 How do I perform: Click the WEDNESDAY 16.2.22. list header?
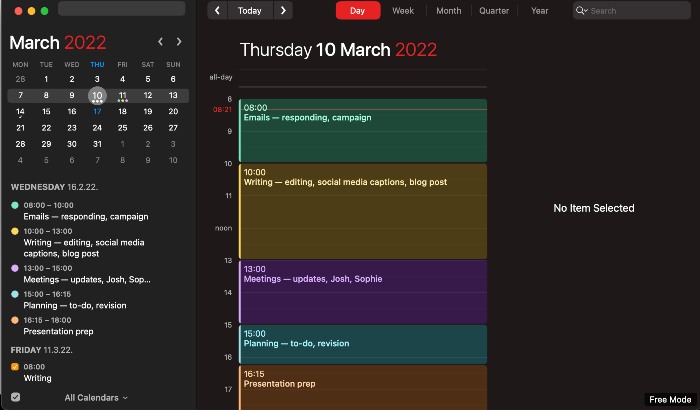pyautogui.click(x=54, y=187)
